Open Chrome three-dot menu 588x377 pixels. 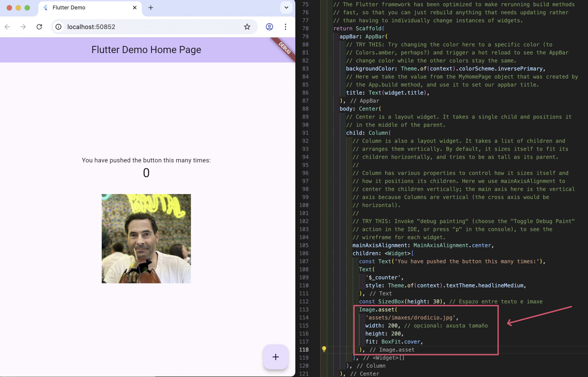pyautogui.click(x=285, y=27)
